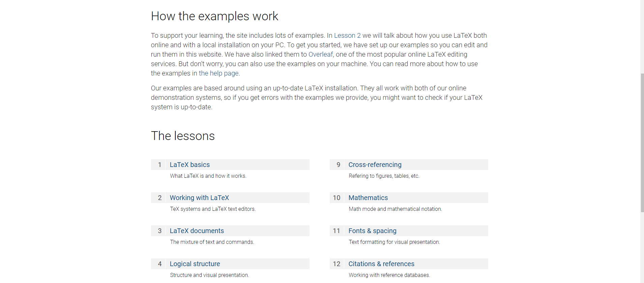Open lesson 12 Citations & references
644x283 pixels.
pos(381,264)
